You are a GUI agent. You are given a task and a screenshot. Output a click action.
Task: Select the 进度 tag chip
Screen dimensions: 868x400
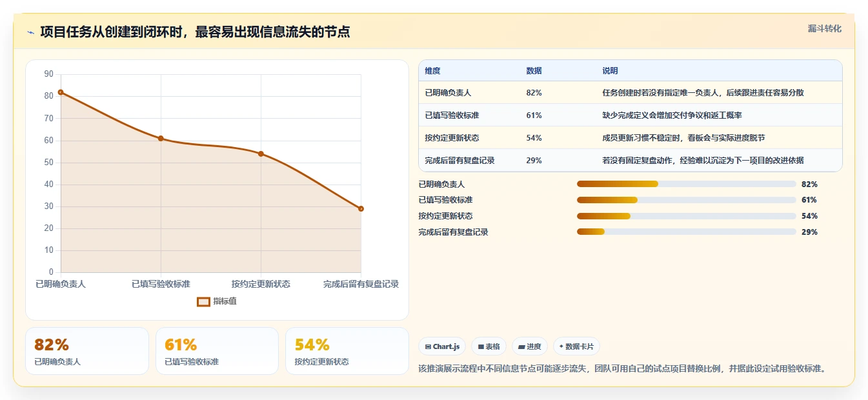530,346
